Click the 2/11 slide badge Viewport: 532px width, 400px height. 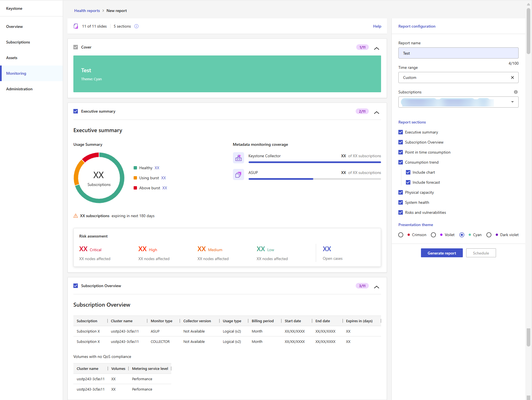tap(362, 111)
